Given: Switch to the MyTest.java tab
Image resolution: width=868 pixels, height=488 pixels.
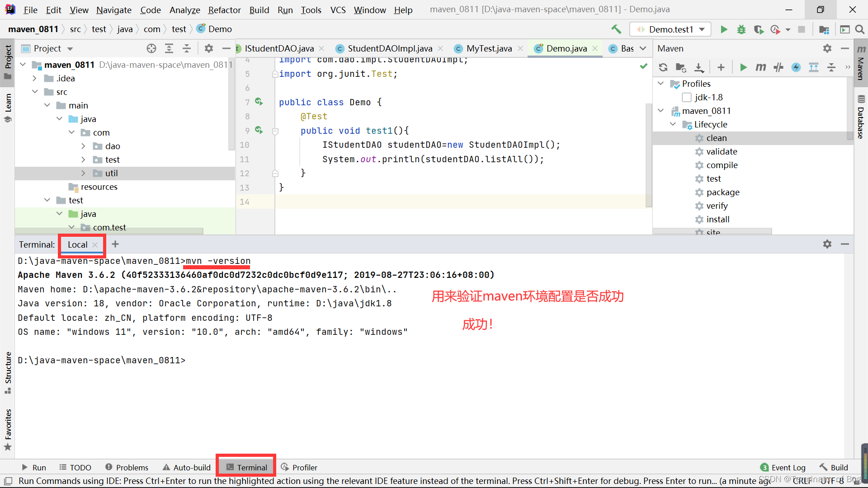Looking at the screenshot, I should tap(489, 48).
